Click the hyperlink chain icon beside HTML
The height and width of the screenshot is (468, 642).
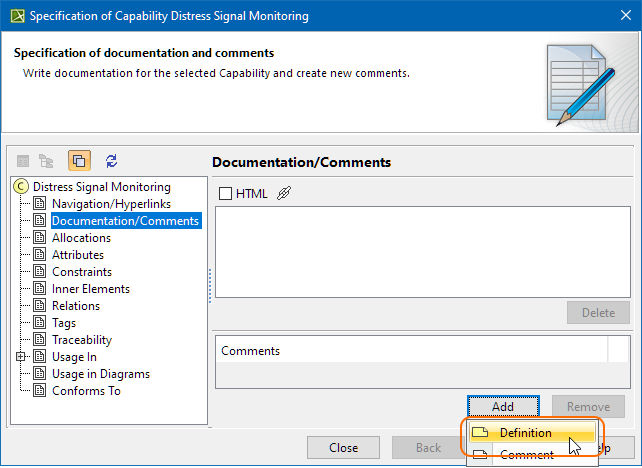click(x=284, y=193)
